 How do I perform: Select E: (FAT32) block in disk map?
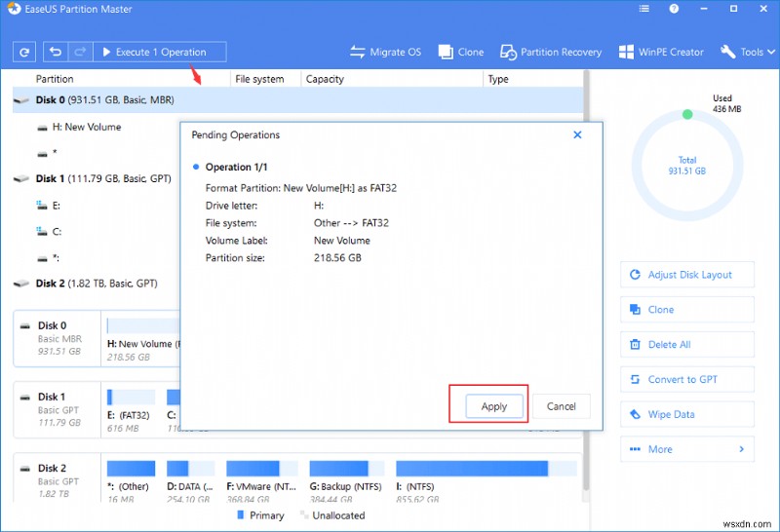[x=131, y=411]
